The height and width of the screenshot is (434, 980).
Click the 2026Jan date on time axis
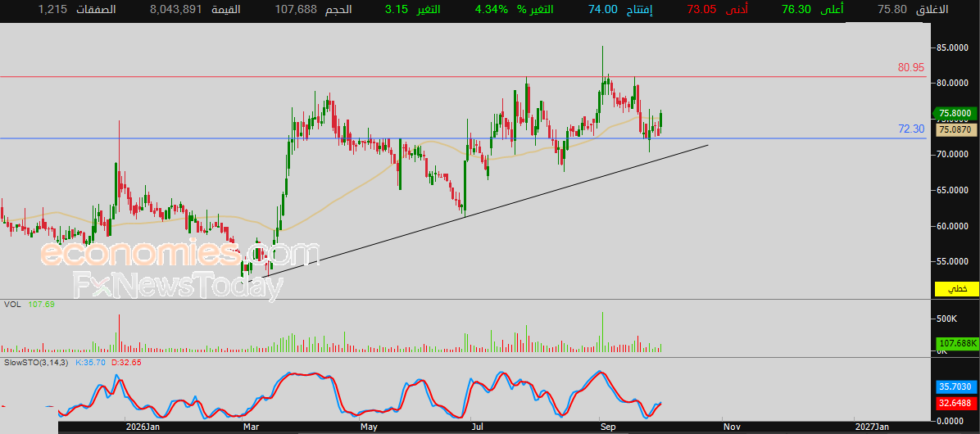(x=143, y=427)
